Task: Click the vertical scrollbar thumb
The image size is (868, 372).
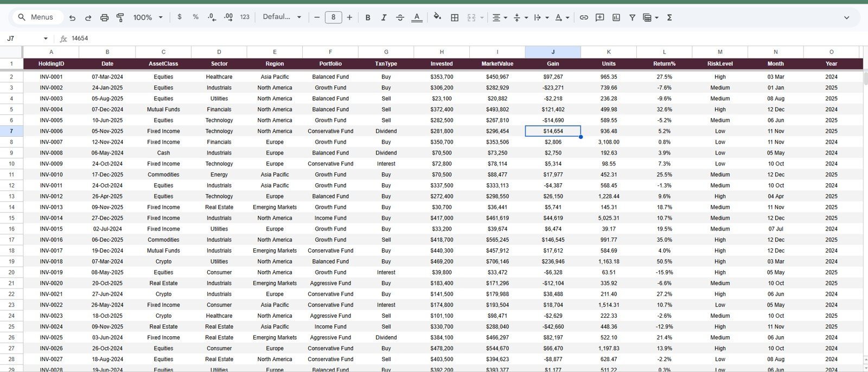Action: [x=865, y=78]
